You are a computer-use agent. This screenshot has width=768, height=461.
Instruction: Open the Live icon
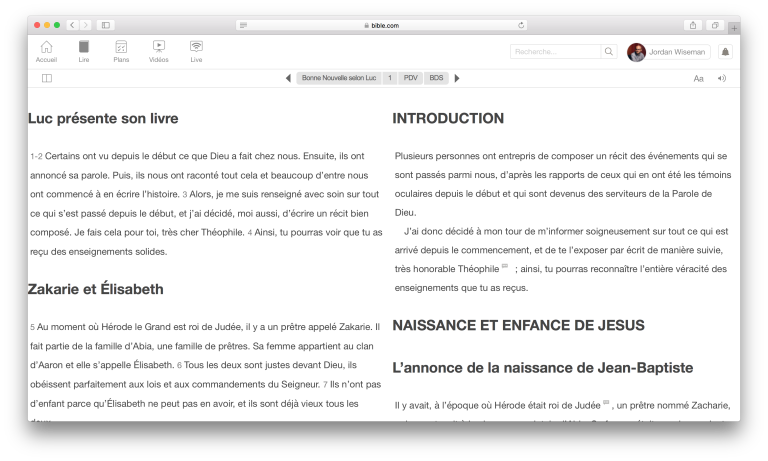click(x=196, y=51)
